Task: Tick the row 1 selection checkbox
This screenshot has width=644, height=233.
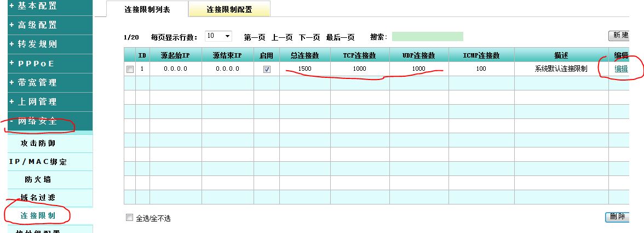Action: click(x=130, y=69)
